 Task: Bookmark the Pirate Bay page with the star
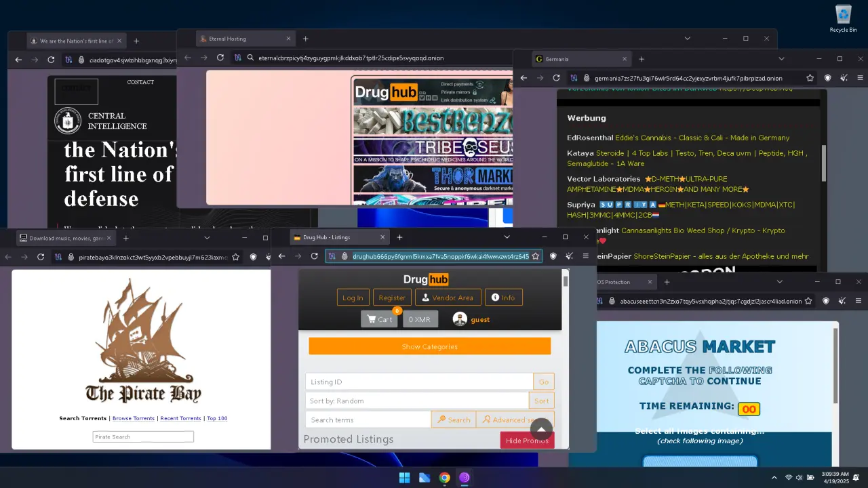click(x=235, y=257)
